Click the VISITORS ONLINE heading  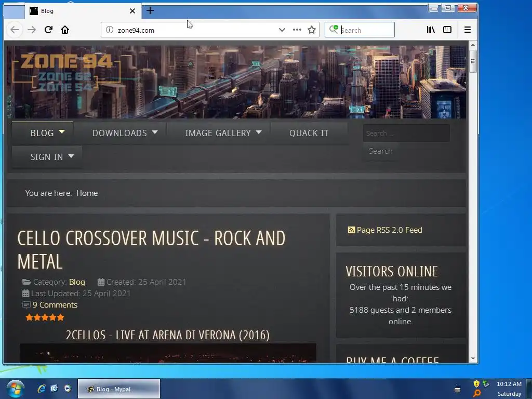392,271
